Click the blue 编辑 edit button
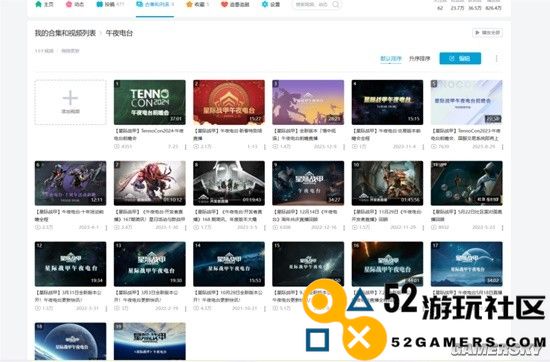 tap(460, 59)
